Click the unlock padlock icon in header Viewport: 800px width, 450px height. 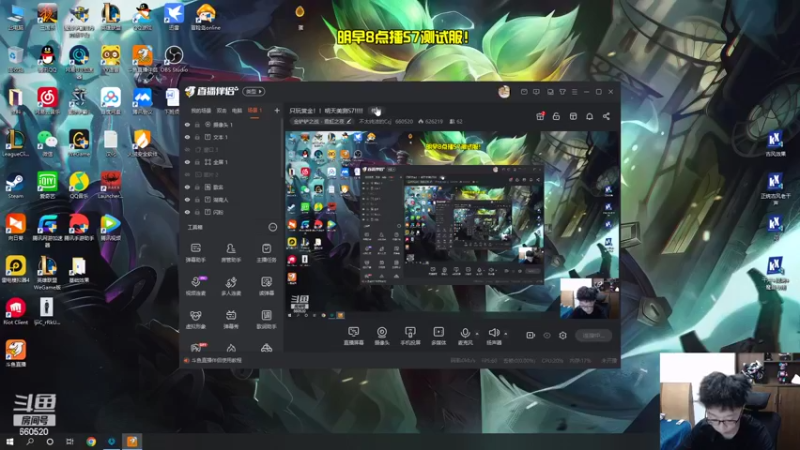point(556,116)
